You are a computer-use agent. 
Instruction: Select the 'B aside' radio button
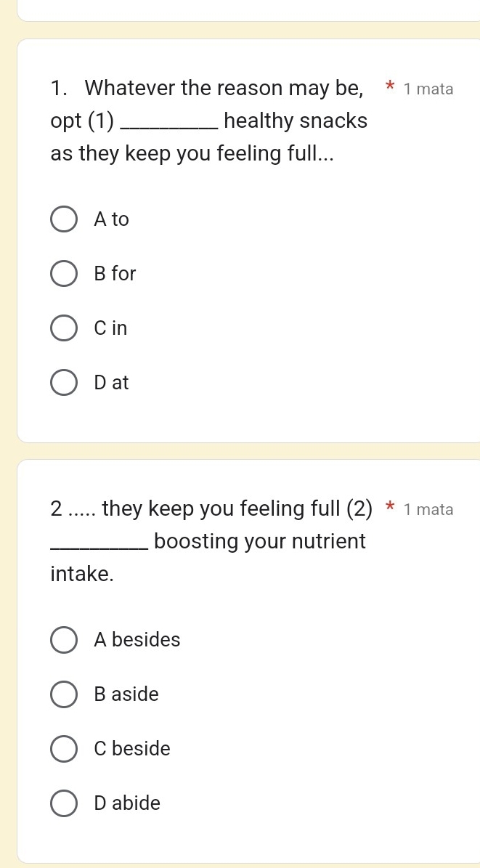click(x=64, y=694)
